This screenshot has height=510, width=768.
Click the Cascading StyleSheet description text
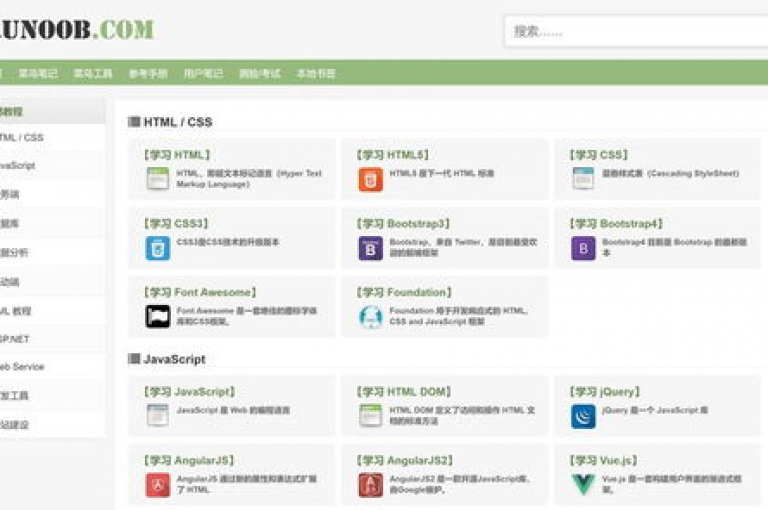tap(671, 173)
